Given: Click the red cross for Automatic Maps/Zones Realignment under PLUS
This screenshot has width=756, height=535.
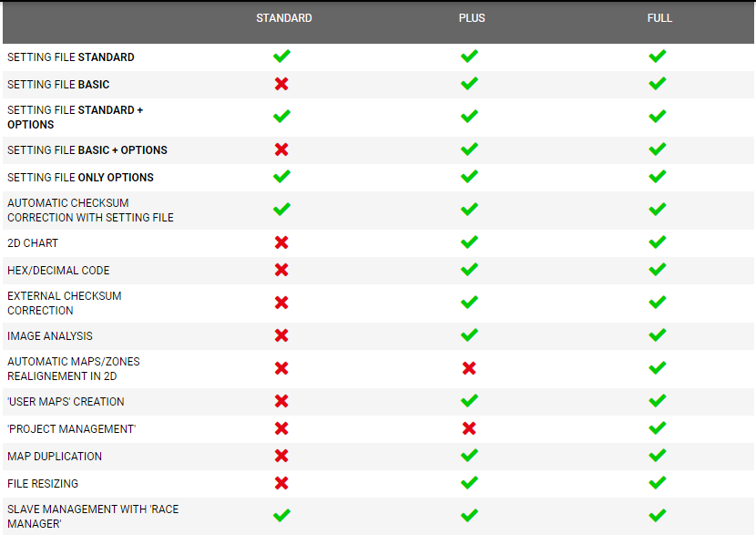Looking at the screenshot, I should 469,368.
